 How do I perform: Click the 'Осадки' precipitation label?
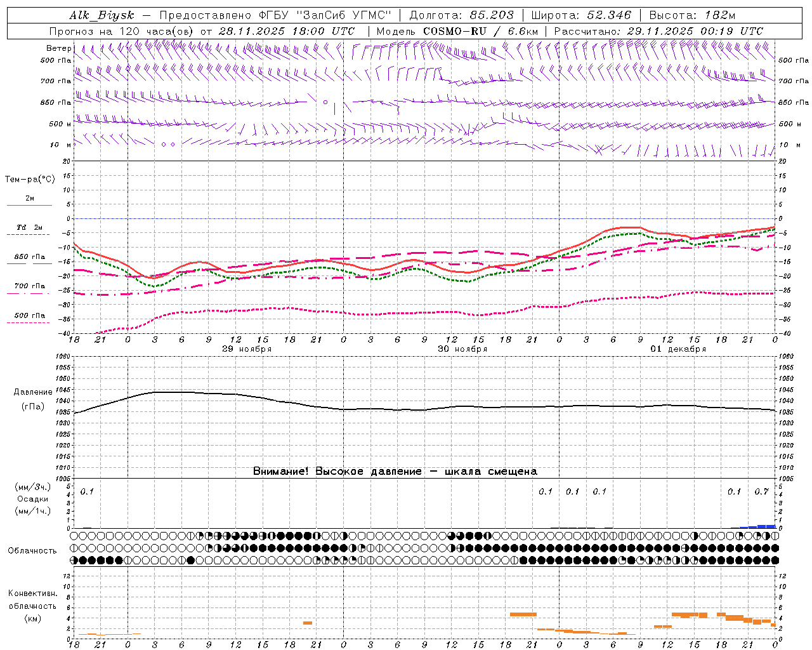click(x=33, y=499)
